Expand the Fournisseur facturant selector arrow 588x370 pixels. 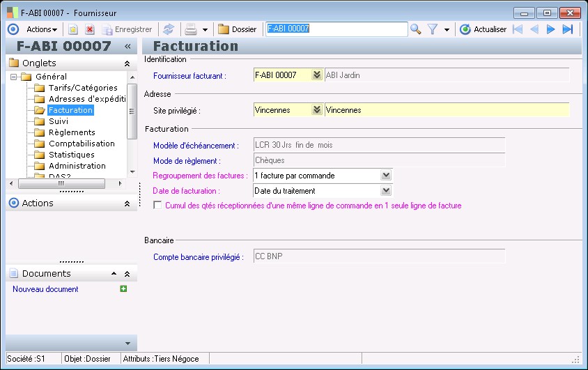317,75
